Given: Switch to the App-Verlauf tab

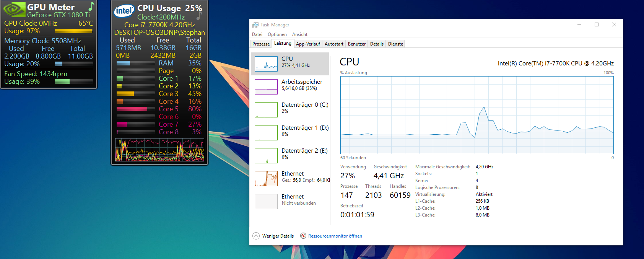Looking at the screenshot, I should pyautogui.click(x=308, y=44).
